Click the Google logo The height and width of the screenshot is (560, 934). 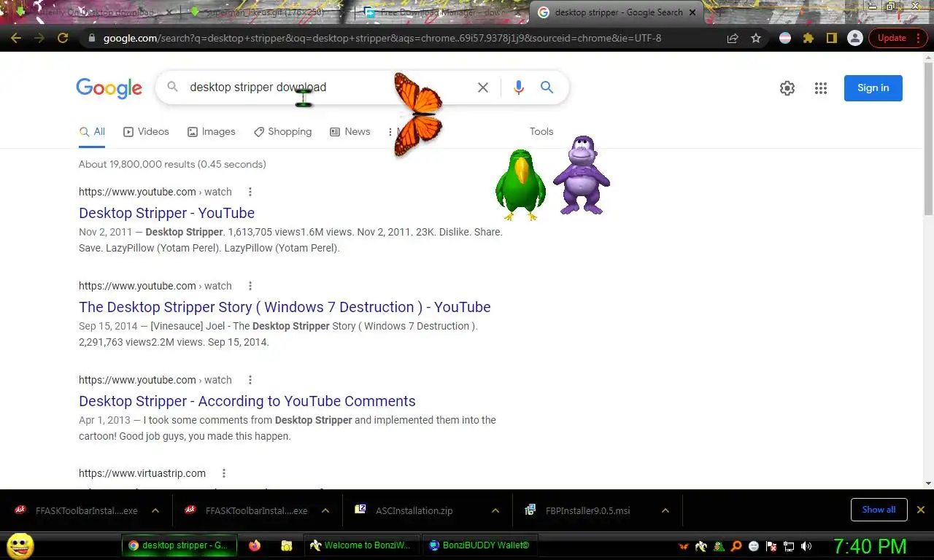pyautogui.click(x=109, y=88)
